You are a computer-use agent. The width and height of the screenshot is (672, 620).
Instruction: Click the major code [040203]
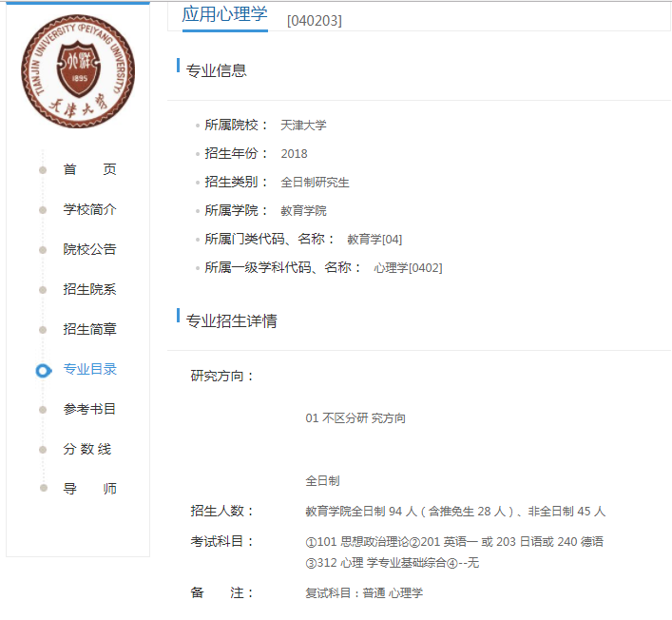(315, 21)
